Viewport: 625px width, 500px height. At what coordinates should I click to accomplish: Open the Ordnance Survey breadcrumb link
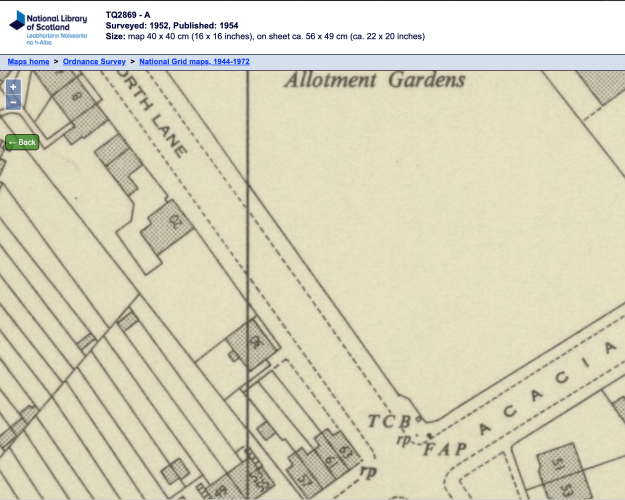point(94,62)
